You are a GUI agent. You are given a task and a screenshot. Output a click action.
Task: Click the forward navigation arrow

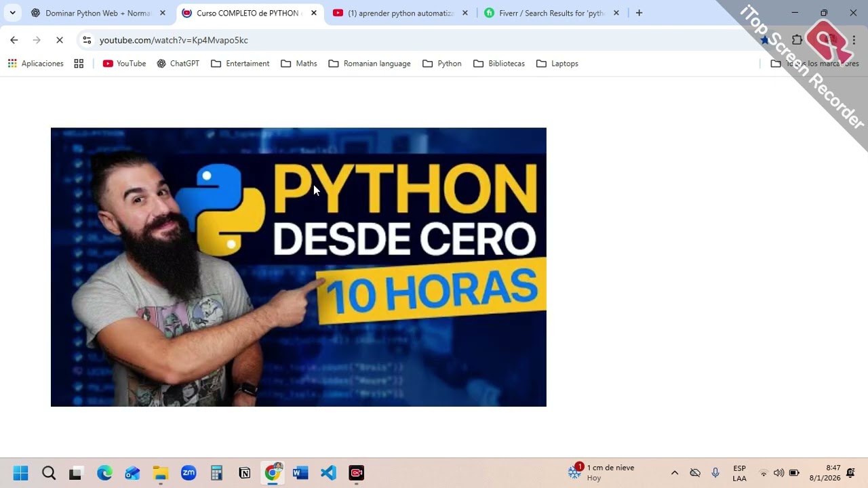[x=37, y=40]
